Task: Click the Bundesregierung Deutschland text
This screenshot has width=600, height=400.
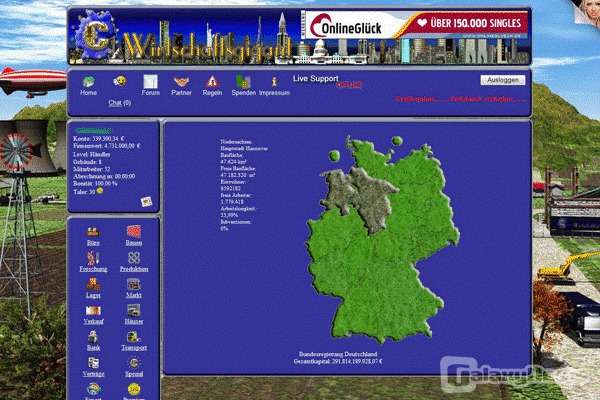Action: click(338, 354)
